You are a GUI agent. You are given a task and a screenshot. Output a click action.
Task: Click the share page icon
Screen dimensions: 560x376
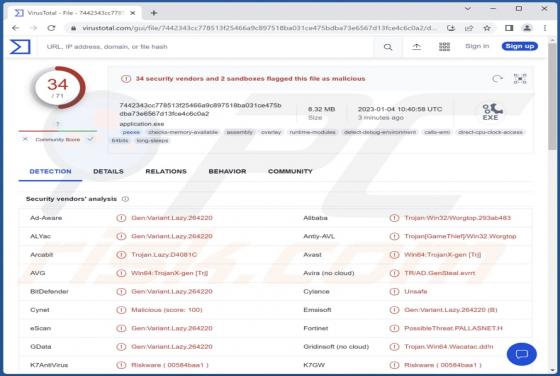[x=469, y=28]
